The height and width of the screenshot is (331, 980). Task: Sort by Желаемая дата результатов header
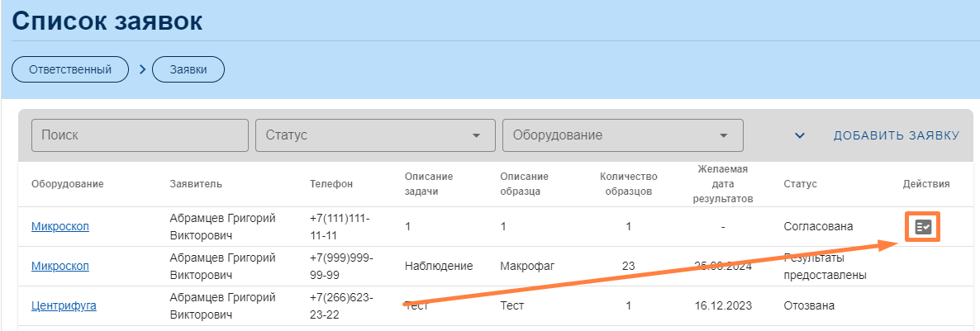point(723,183)
